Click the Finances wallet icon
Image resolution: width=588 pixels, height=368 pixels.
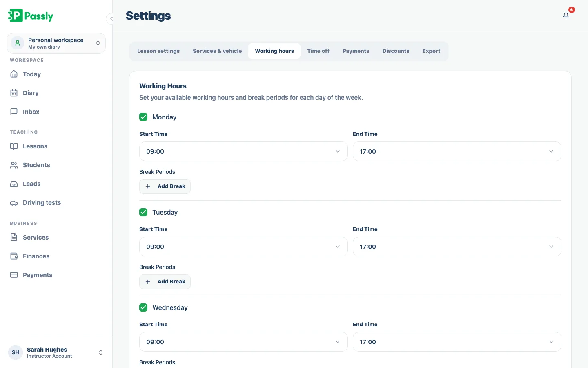click(x=14, y=256)
